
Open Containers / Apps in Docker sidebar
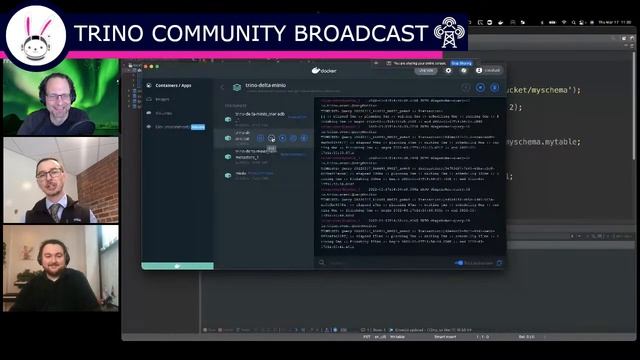tap(173, 86)
